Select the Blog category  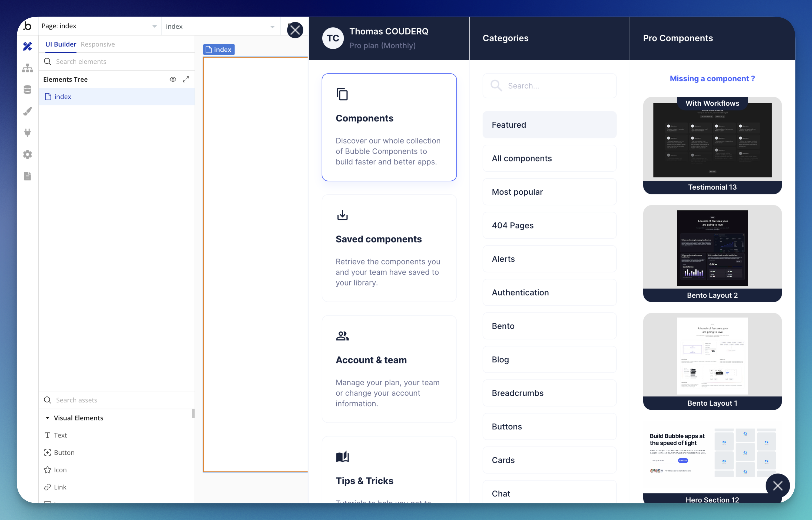point(549,359)
